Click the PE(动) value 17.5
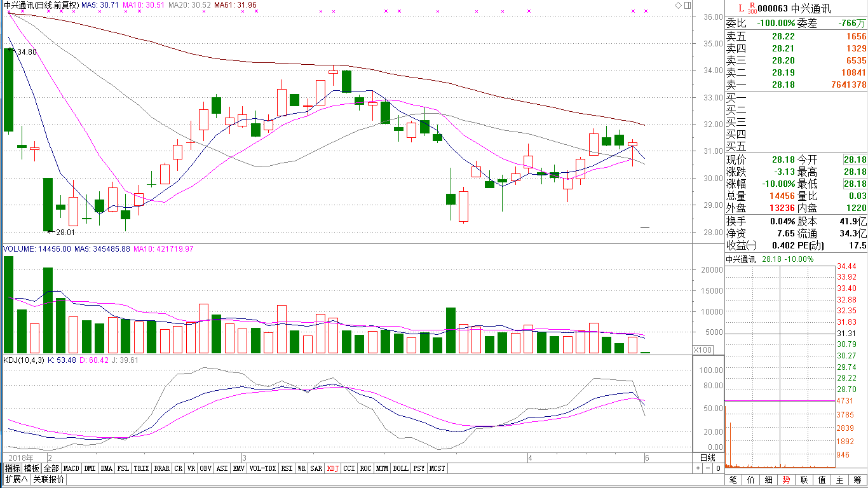 [858, 245]
